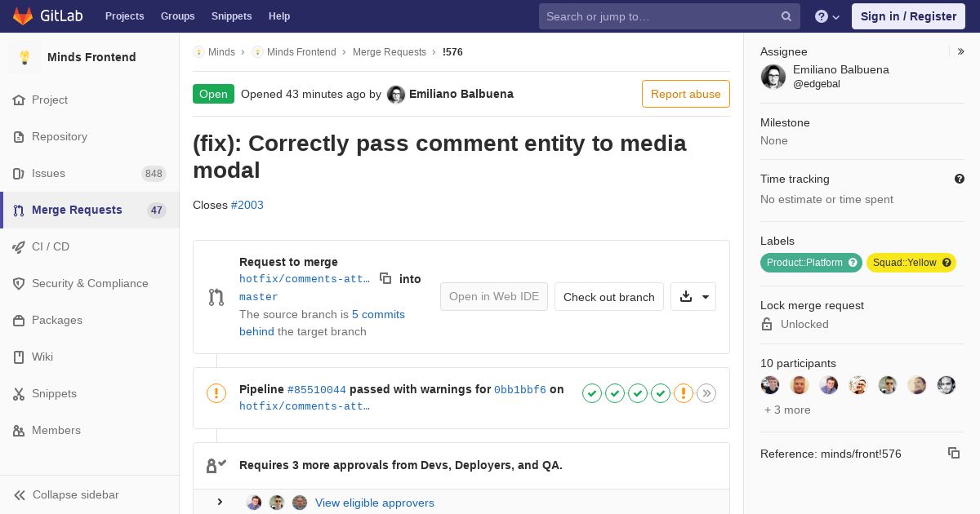Open the Minds Frontend project avatar
This screenshot has height=514, width=980.
tap(24, 57)
